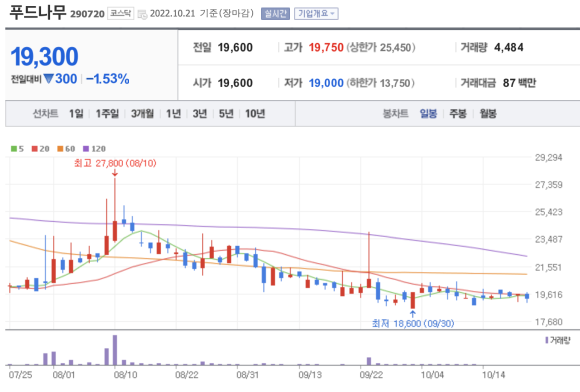Show the 3년 line chart
The width and height of the screenshot is (580, 392).
[x=200, y=114]
